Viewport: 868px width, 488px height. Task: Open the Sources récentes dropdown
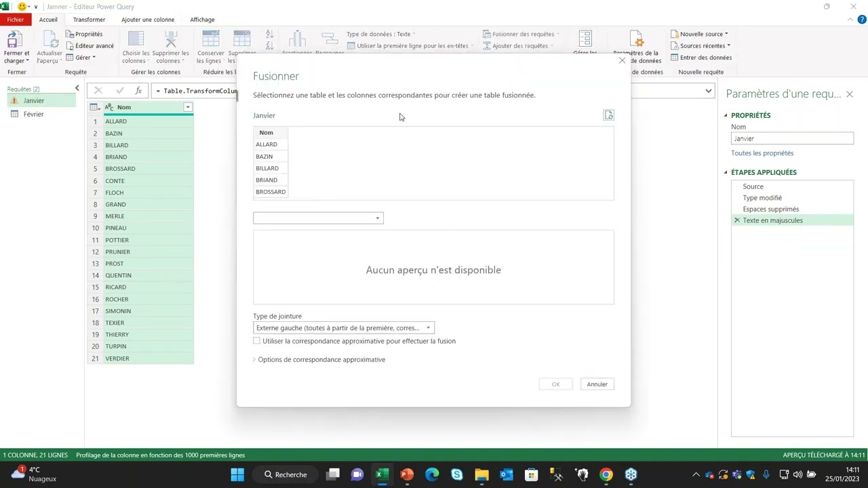point(701,46)
